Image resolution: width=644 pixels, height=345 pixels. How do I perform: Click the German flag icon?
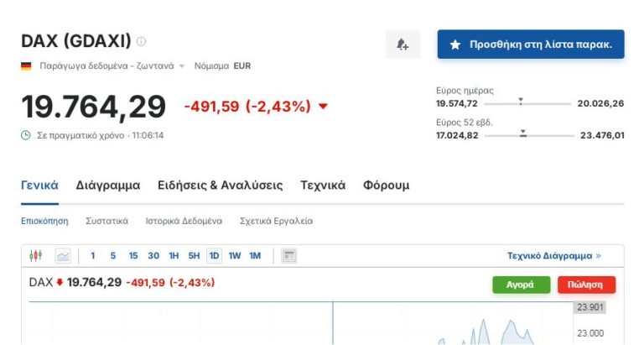26,65
